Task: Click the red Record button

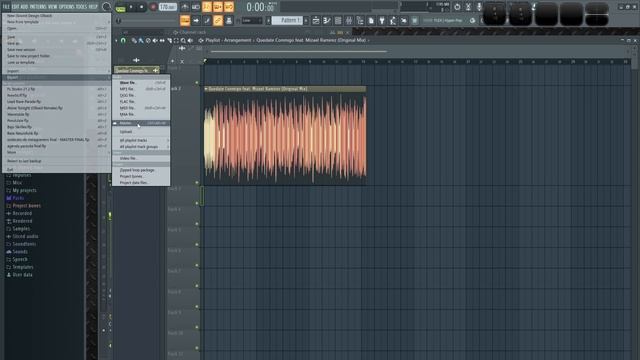Action: point(153,7)
